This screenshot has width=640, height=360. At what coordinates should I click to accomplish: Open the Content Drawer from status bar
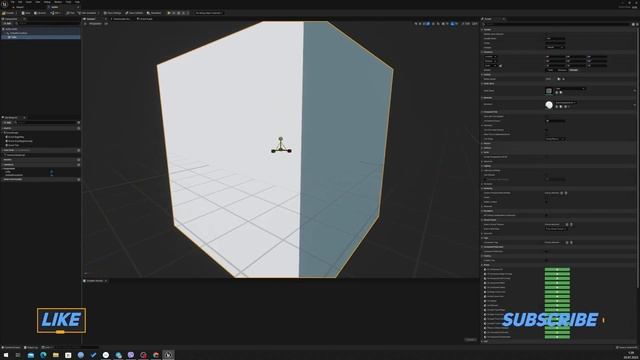click(x=11, y=348)
